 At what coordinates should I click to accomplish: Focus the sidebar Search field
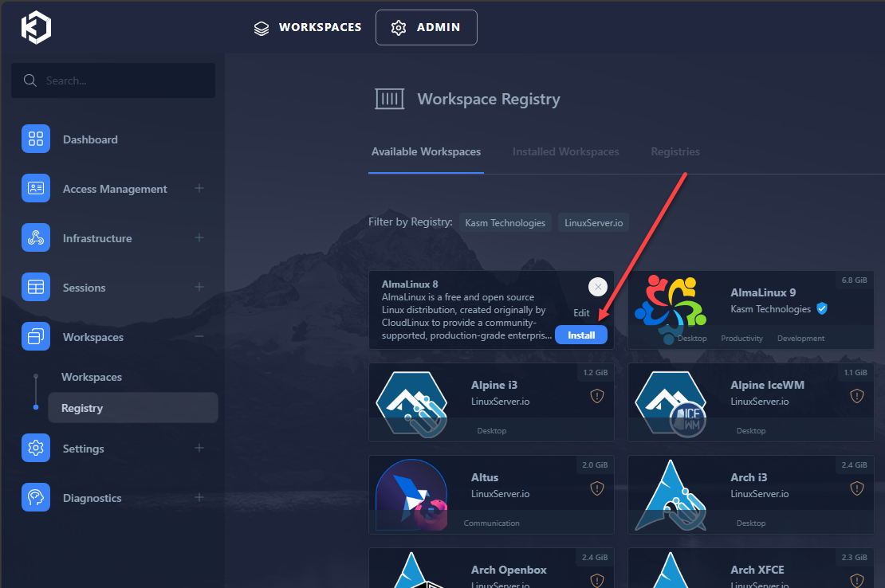[113, 80]
